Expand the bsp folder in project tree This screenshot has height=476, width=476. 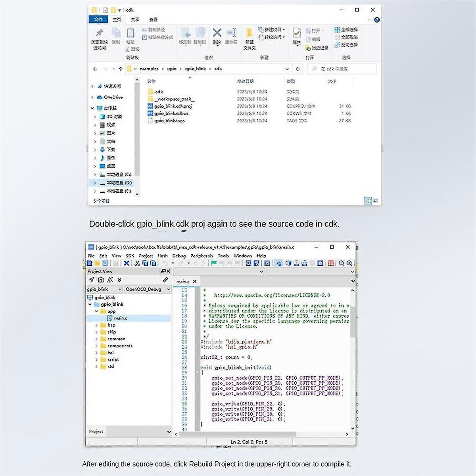pyautogui.click(x=96, y=325)
